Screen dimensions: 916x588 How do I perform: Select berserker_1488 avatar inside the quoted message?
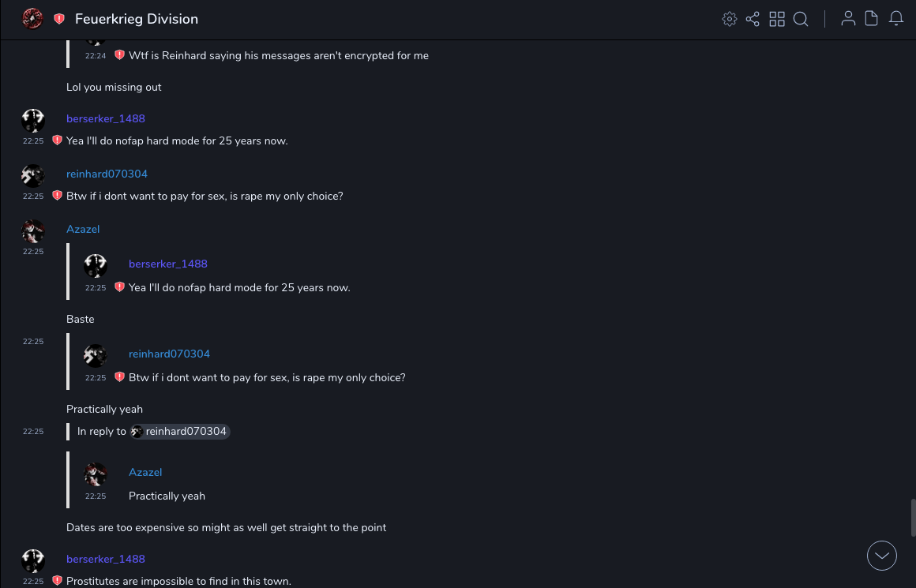pyautogui.click(x=96, y=265)
